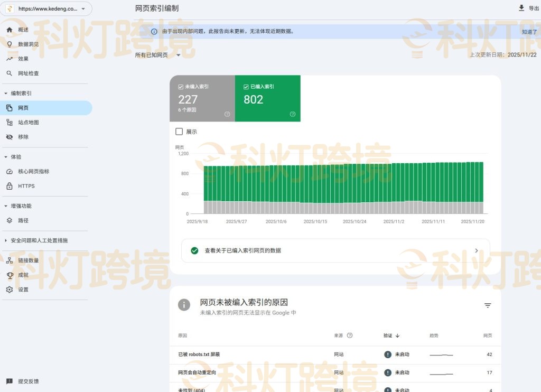Select 链接数量 in the sidebar

coord(29,260)
